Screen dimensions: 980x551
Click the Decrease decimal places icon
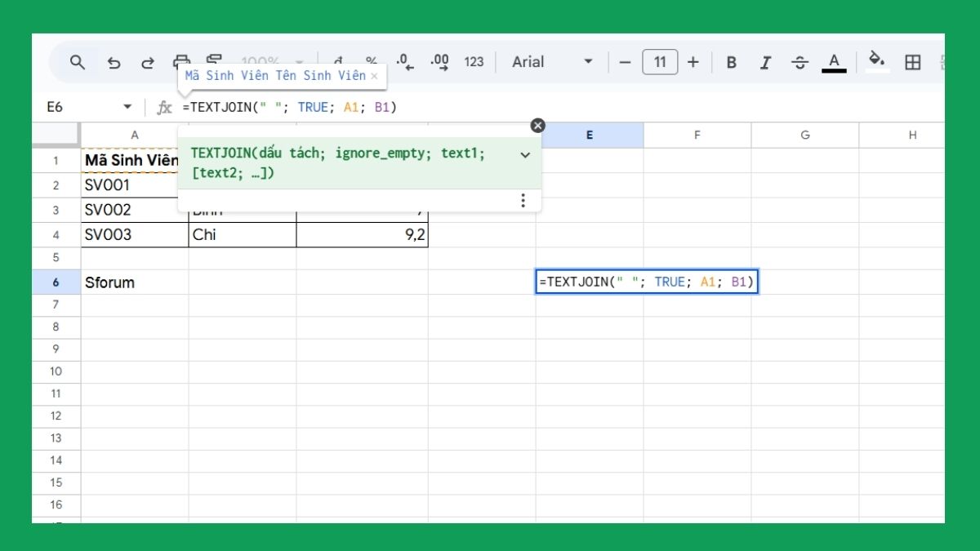tap(401, 61)
